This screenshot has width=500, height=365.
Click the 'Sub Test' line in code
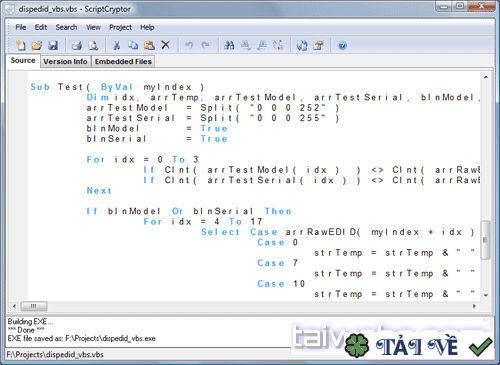coord(117,87)
